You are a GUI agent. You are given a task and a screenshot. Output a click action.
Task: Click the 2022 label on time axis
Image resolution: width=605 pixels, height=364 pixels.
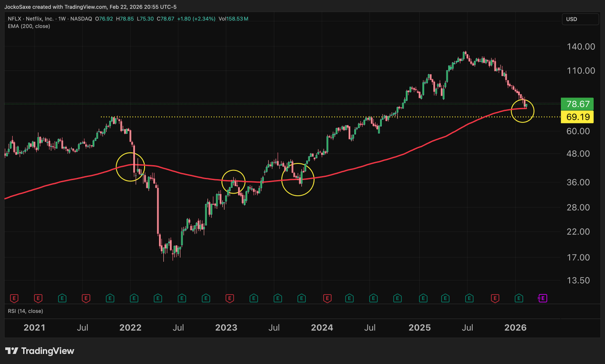[131, 328]
